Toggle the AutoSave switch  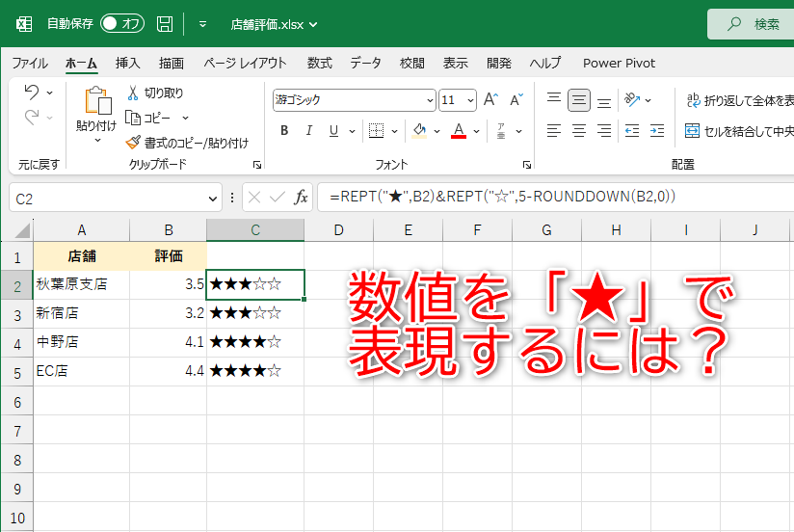122,24
